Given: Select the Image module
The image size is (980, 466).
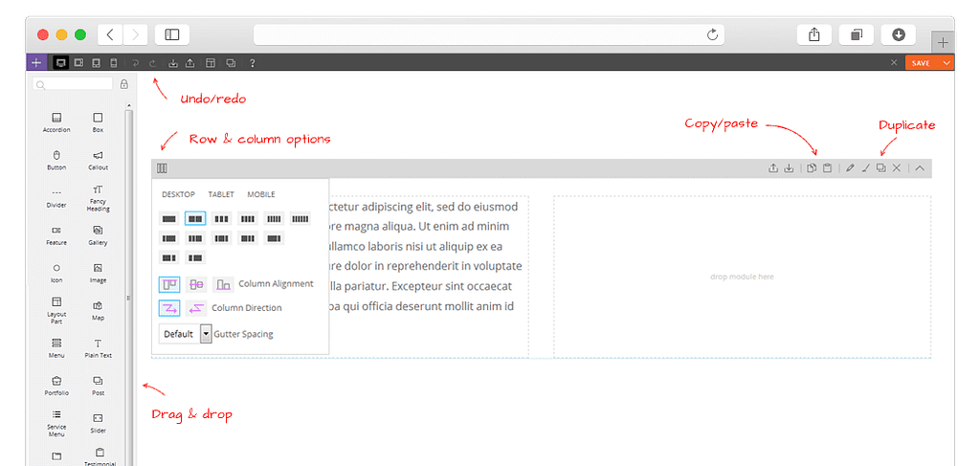Looking at the screenshot, I should (x=98, y=273).
